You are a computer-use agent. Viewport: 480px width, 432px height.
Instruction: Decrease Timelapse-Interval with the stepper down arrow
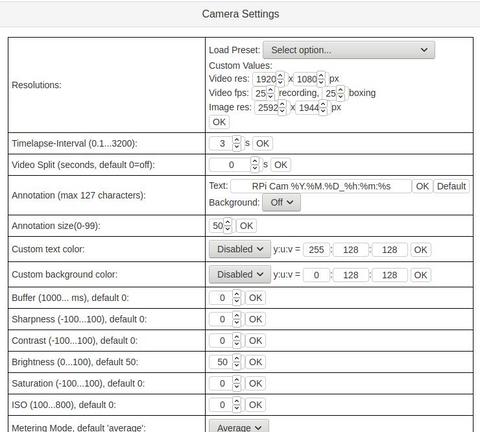point(237,147)
